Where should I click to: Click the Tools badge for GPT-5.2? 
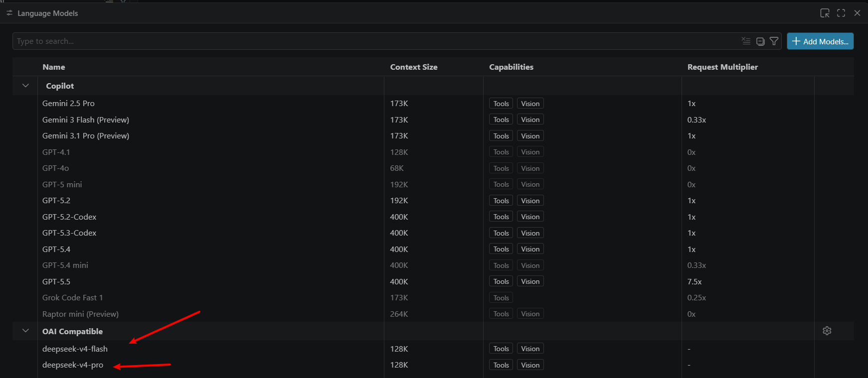pyautogui.click(x=501, y=201)
